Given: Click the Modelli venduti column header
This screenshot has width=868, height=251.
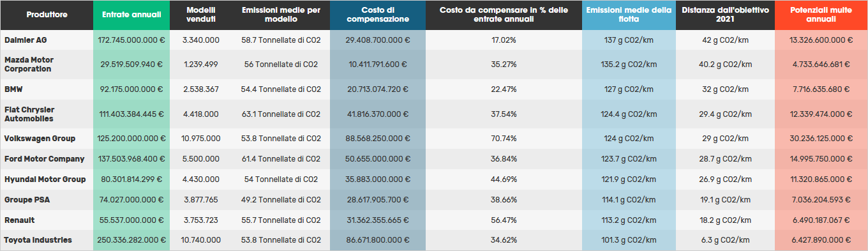Looking at the screenshot, I should [200, 15].
